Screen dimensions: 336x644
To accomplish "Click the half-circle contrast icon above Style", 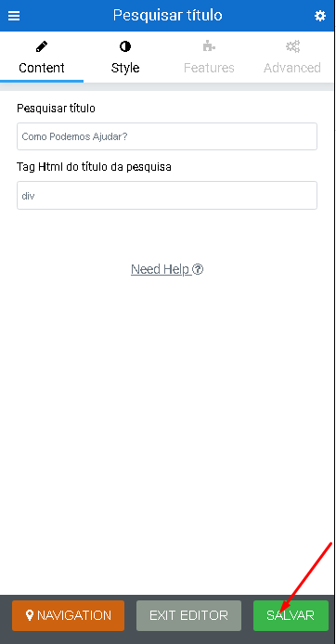I will pyautogui.click(x=125, y=46).
